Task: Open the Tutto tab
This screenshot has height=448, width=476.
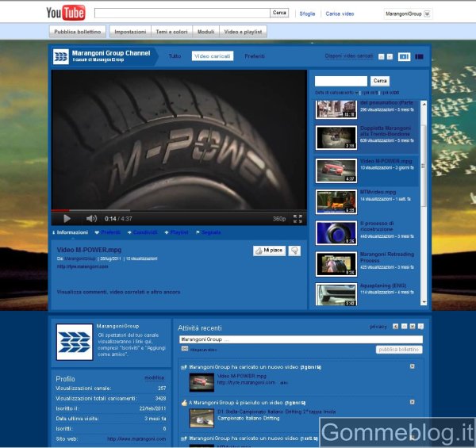Action: pyautogui.click(x=175, y=56)
